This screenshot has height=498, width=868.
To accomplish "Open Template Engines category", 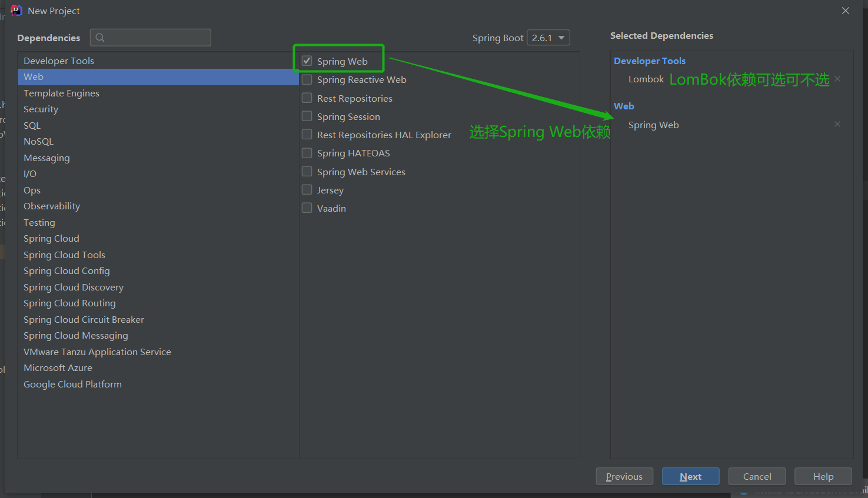I will pos(158,93).
